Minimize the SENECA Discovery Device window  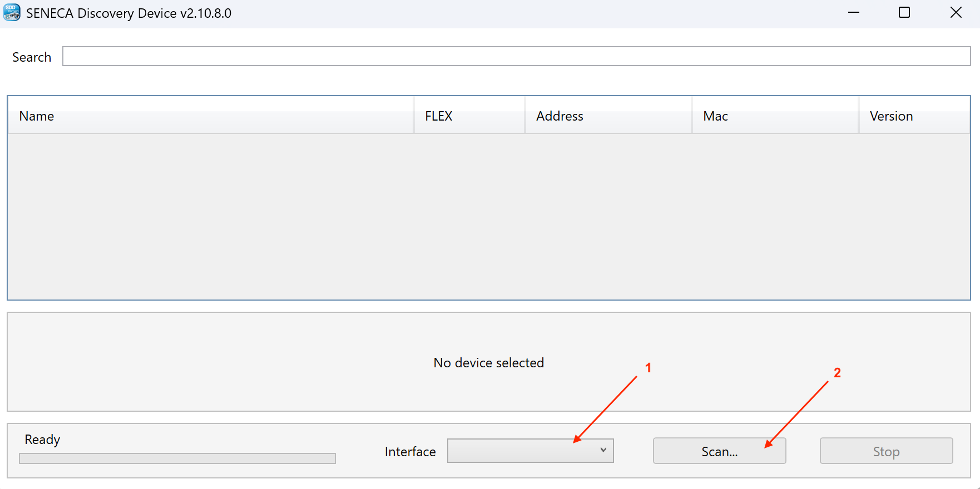[x=854, y=12]
